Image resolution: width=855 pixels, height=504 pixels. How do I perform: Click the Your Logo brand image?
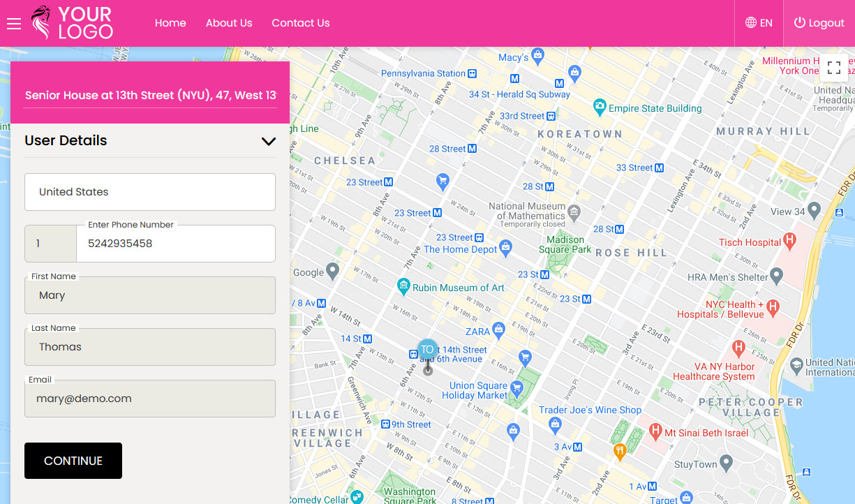pos(72,23)
